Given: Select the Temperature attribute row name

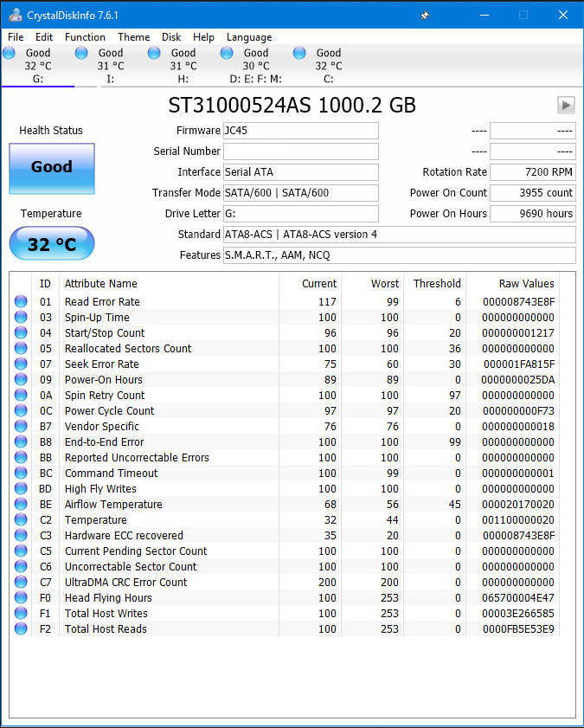Looking at the screenshot, I should click(x=95, y=520).
